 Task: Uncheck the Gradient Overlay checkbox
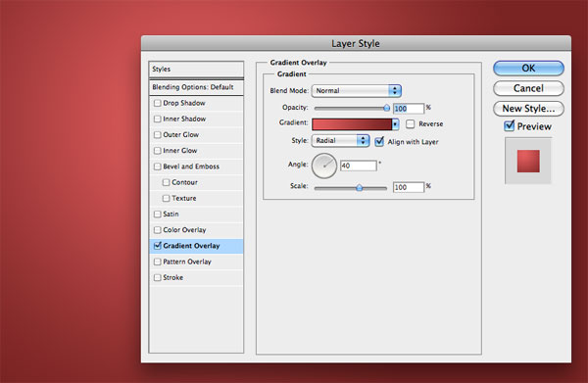coord(158,246)
